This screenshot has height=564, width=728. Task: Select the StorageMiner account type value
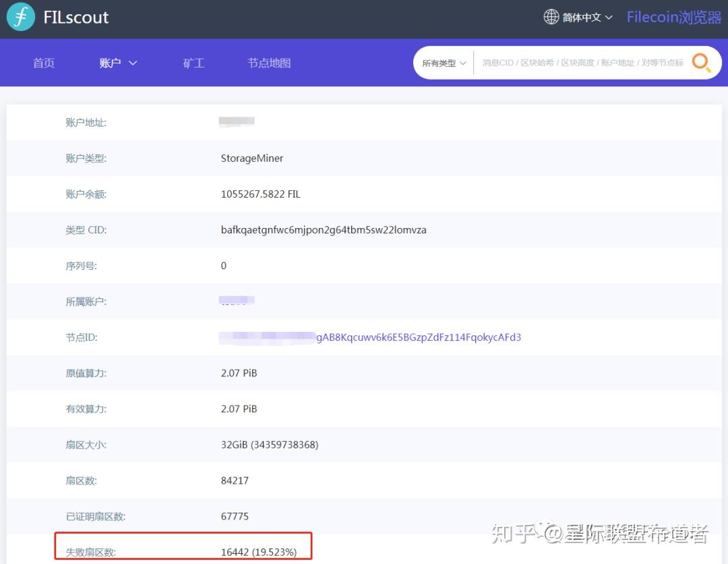tap(252, 159)
